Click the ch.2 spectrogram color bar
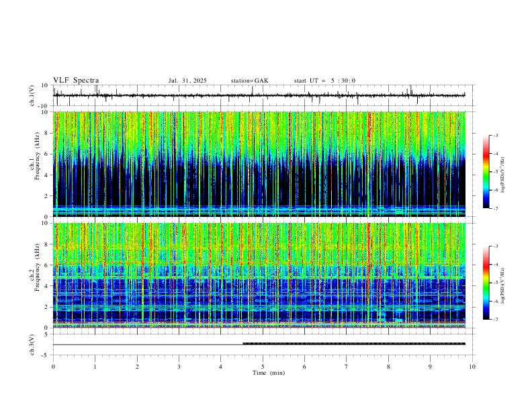This screenshot has height=411, width=532. (x=486, y=283)
